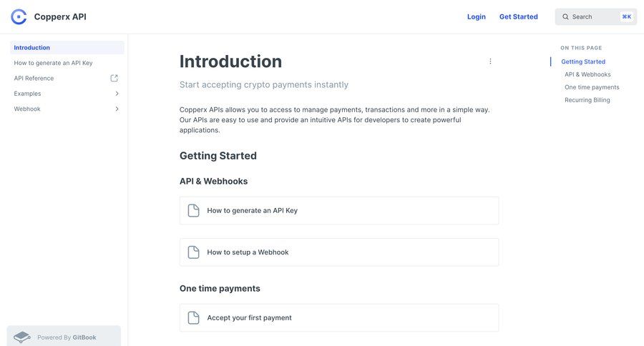Screen dimensions: 644x346
Task: Jump to API & Webhooks in page outline
Action: [587, 74]
